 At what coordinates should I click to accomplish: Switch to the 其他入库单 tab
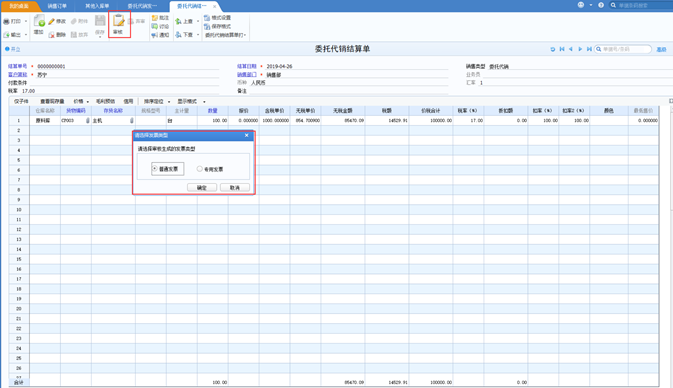point(97,6)
